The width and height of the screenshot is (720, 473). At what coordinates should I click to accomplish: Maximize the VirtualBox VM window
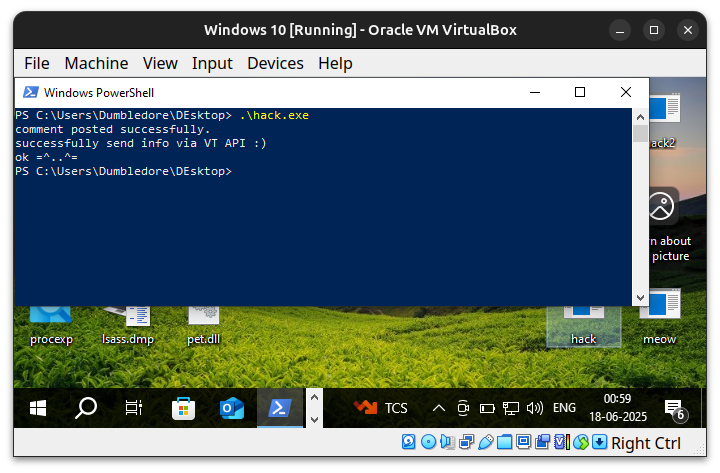tap(654, 30)
